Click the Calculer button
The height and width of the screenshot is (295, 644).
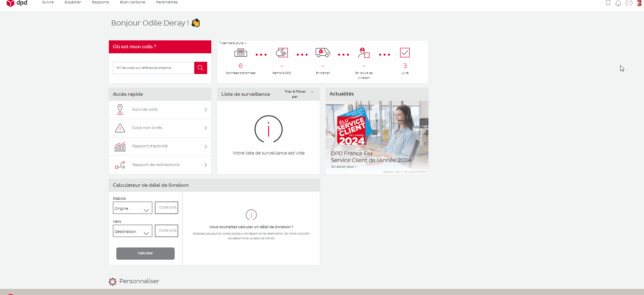145,254
